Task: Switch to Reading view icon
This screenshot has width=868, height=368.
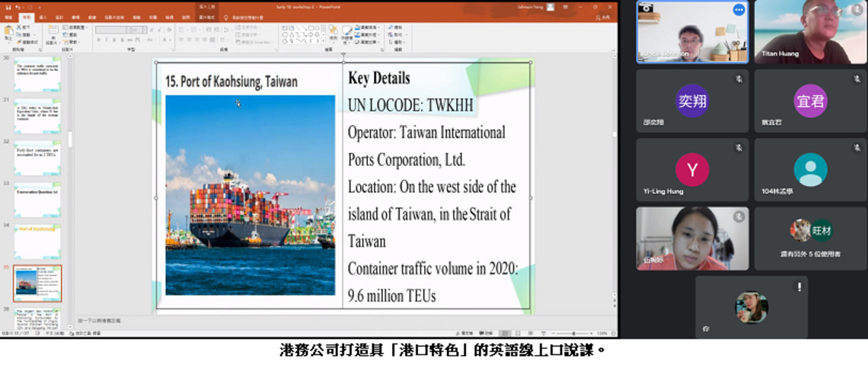Action: click(x=531, y=334)
